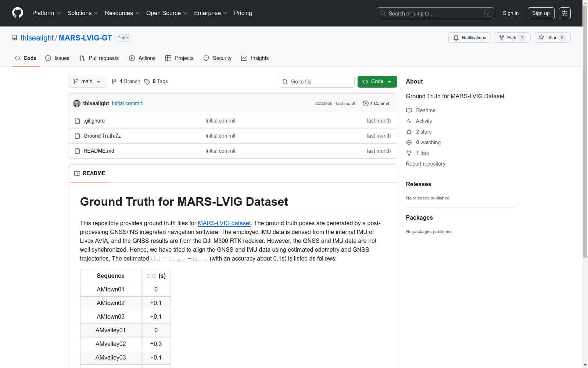Click the book icon beside Readme in About
Viewport: 588px width, 368px height.
(409, 110)
